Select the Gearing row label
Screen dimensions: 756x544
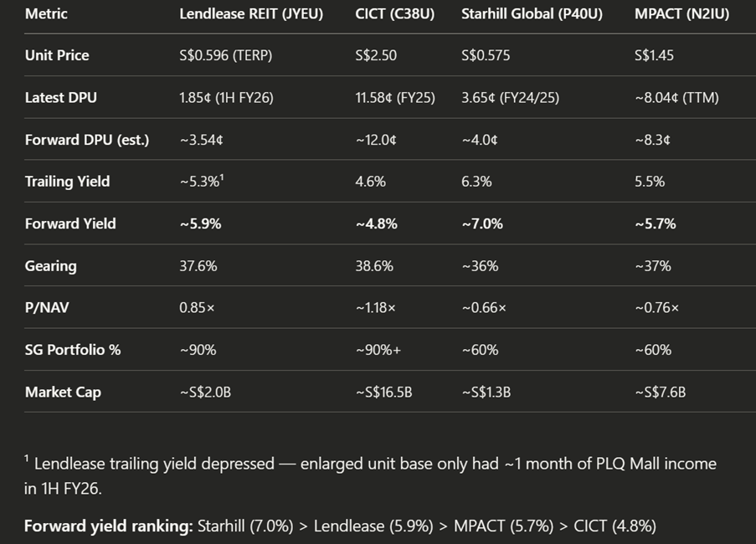[x=50, y=266]
